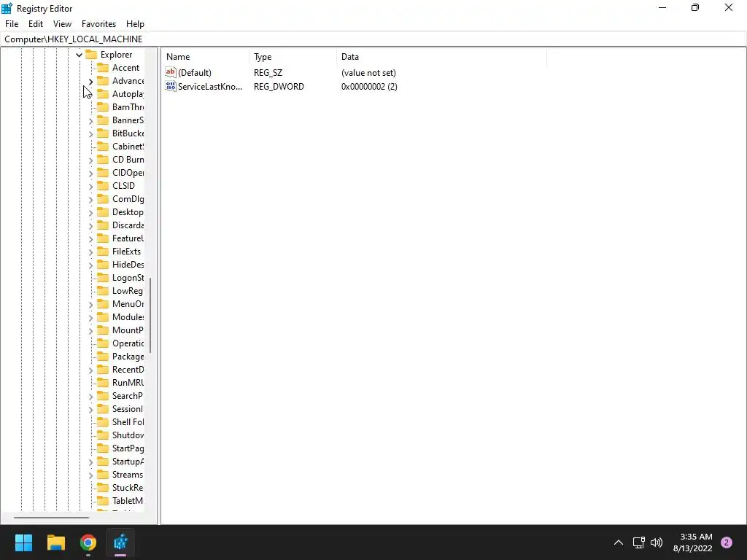Viewport: 747px width, 560px height.
Task: Click the Cabinet folder icon
Action: tap(103, 146)
